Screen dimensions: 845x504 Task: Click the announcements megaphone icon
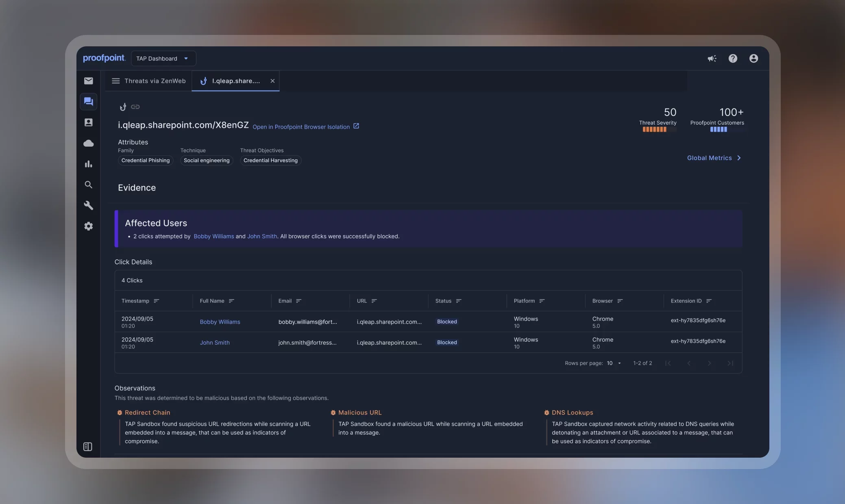[x=712, y=59]
